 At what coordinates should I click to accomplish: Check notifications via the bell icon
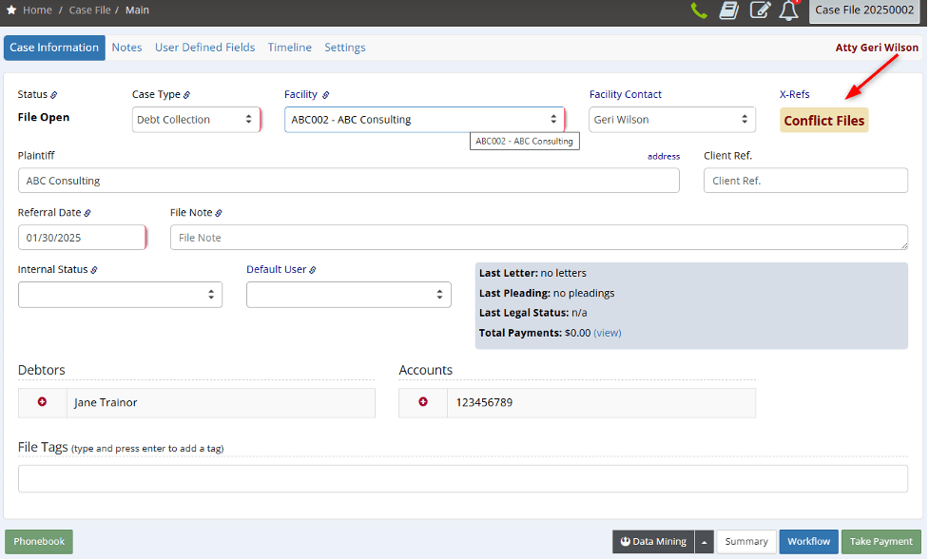click(x=787, y=10)
